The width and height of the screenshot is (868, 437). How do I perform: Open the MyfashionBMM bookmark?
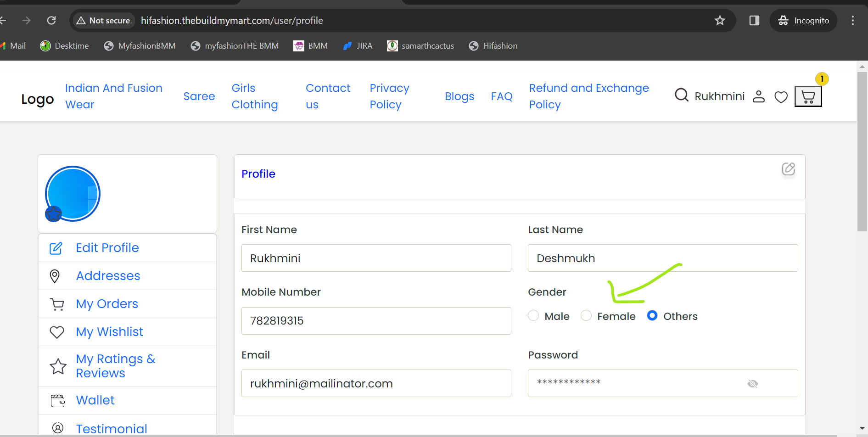[x=140, y=46]
